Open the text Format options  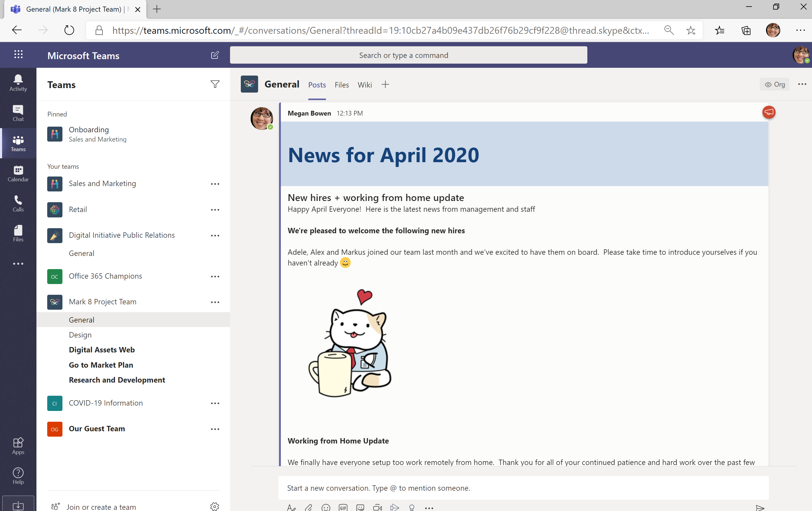pyautogui.click(x=291, y=507)
